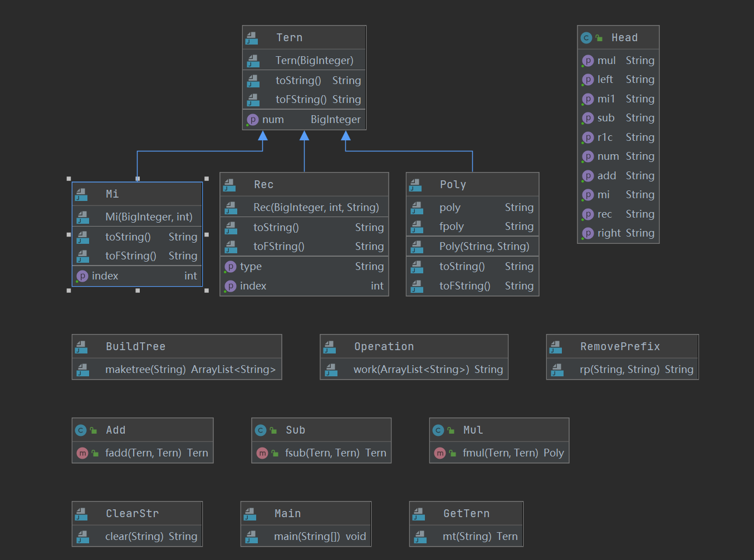754x560 pixels.
Task: Click the sub property icon in Head
Action: pyautogui.click(x=587, y=118)
